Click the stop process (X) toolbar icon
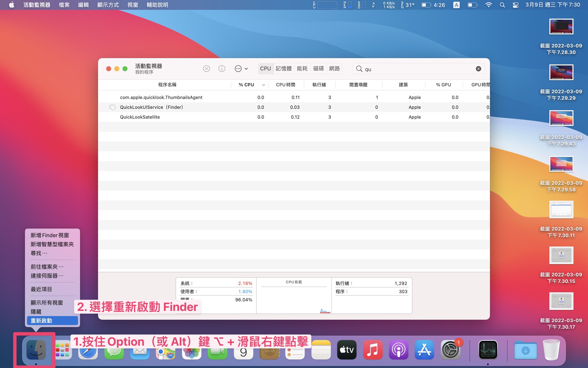The height and width of the screenshot is (368, 588). pyautogui.click(x=206, y=69)
